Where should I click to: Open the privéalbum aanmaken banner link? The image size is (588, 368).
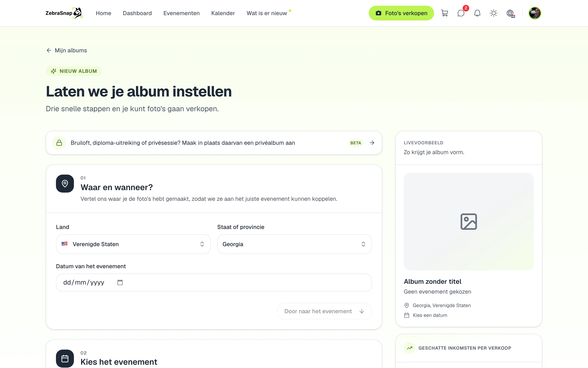point(214,143)
